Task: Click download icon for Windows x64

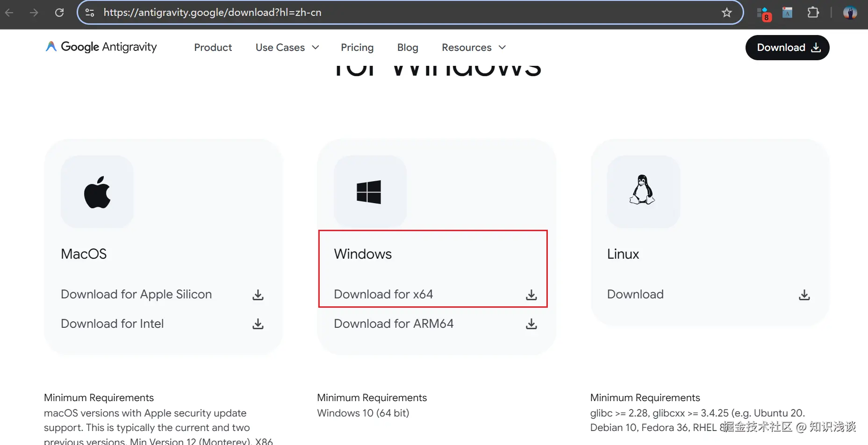Action: (531, 295)
